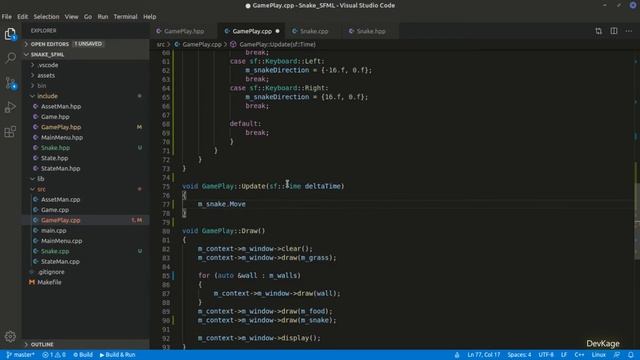This screenshot has height=360, width=640.
Task: Split the editor to the right
Action: click(614, 31)
